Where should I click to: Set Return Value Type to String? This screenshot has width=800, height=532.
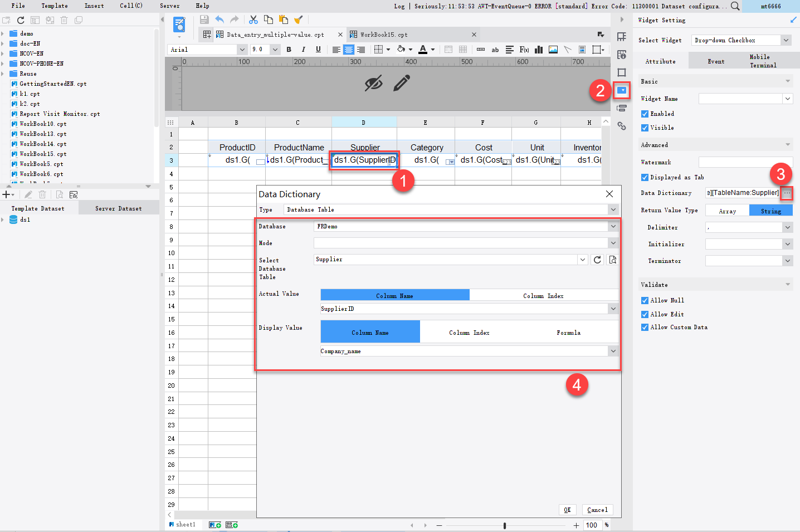(x=771, y=211)
